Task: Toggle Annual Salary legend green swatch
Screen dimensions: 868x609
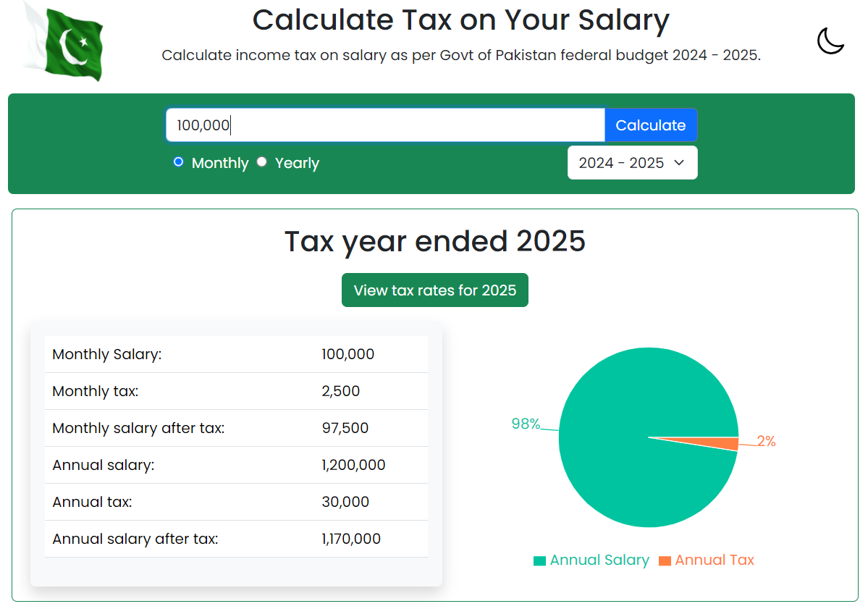Action: (x=539, y=560)
